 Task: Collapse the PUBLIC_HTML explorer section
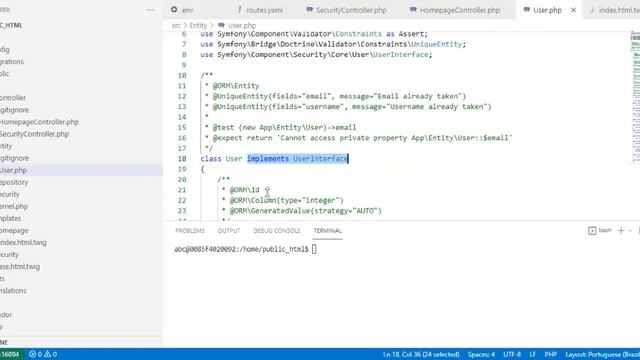(x=11, y=25)
